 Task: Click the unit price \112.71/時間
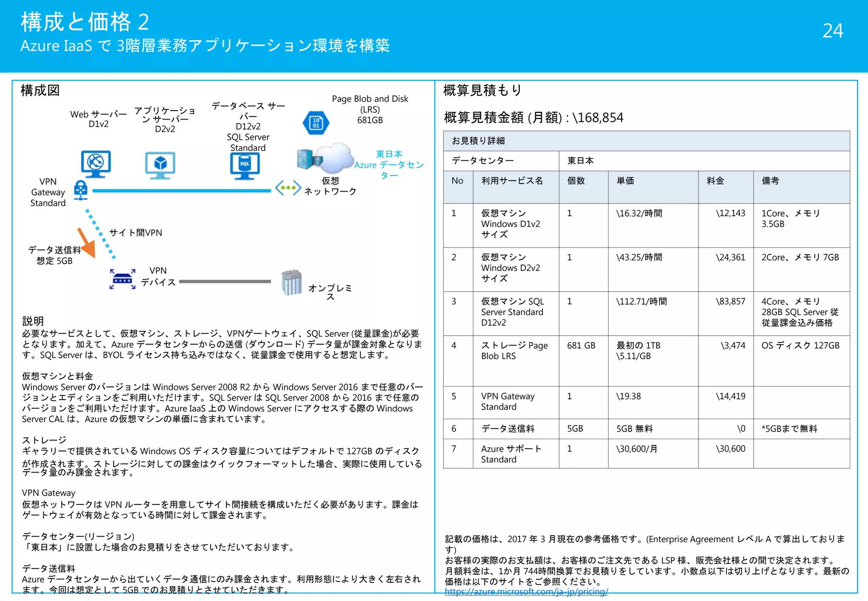[x=642, y=301]
